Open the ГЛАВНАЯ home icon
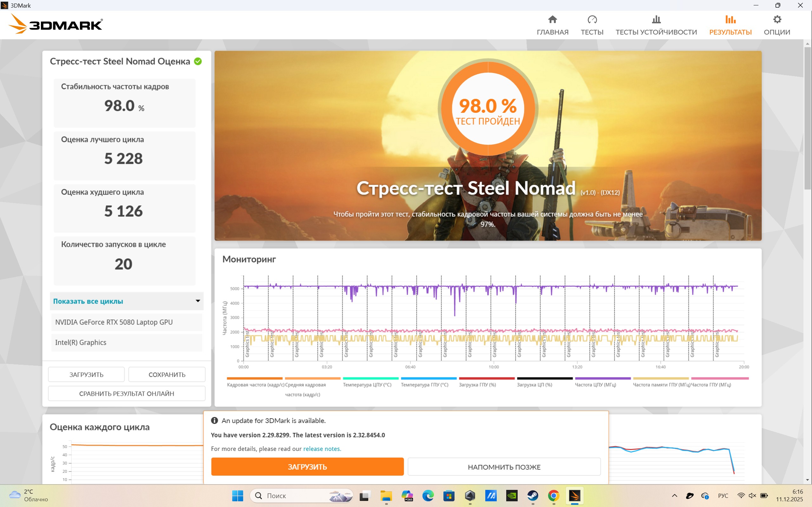The height and width of the screenshot is (507, 812). tap(552, 19)
